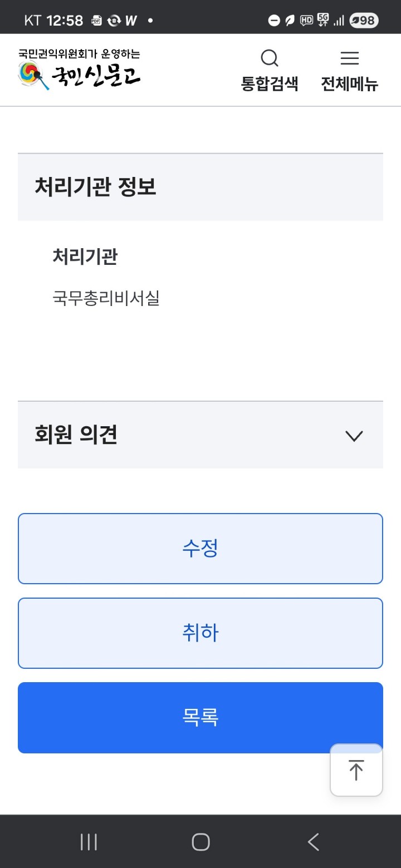Open the 전체메뉴 hamburger menu

(x=350, y=70)
